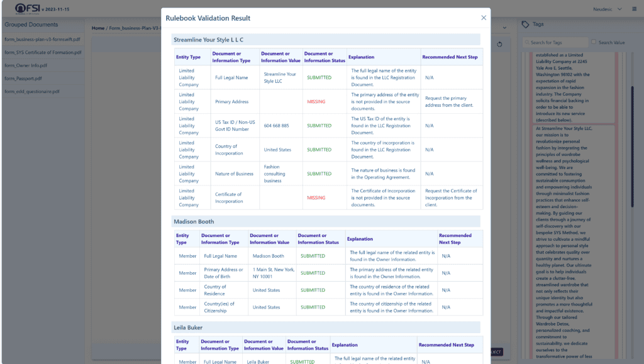Click the MISSING status for Primary Address
This screenshot has width=644, height=364.
pyautogui.click(x=316, y=102)
